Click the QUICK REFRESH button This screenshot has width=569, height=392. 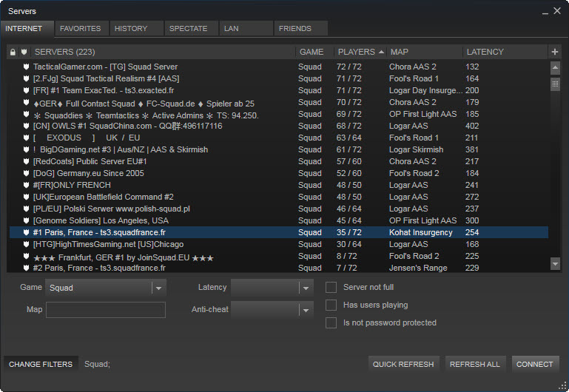click(403, 364)
